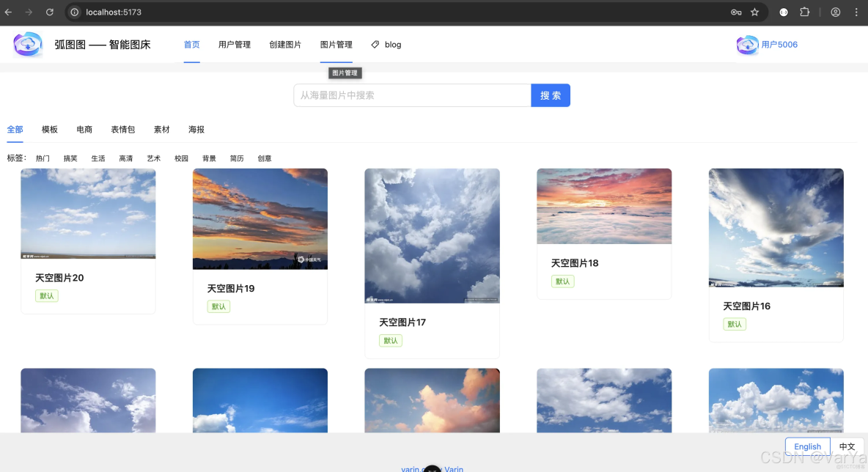
Task: Click the browser back arrow
Action: (x=8, y=12)
